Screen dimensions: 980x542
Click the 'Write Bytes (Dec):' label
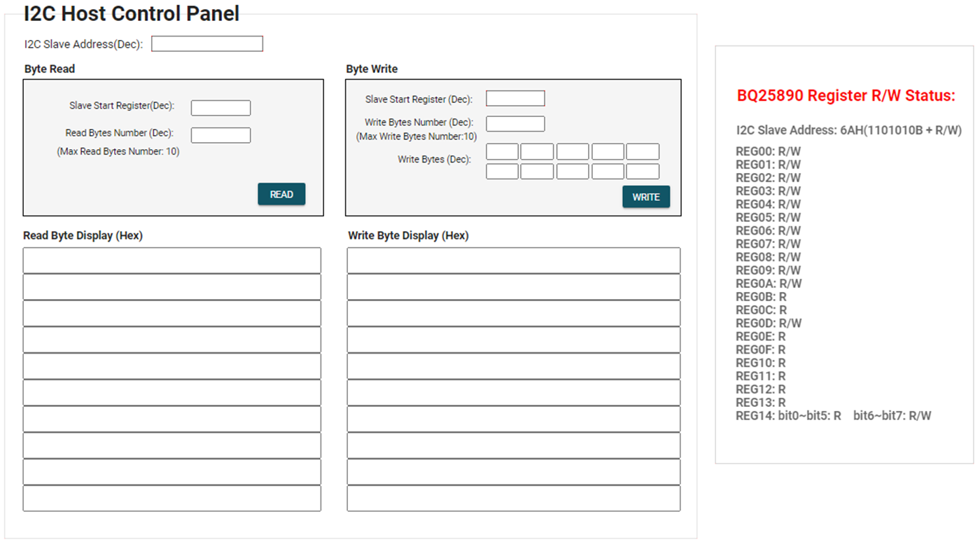(x=435, y=160)
